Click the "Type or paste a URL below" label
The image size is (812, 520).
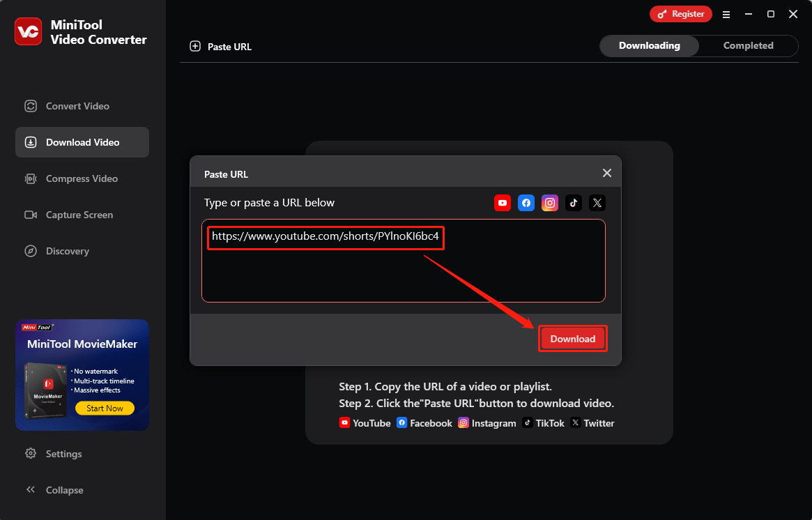[269, 203]
